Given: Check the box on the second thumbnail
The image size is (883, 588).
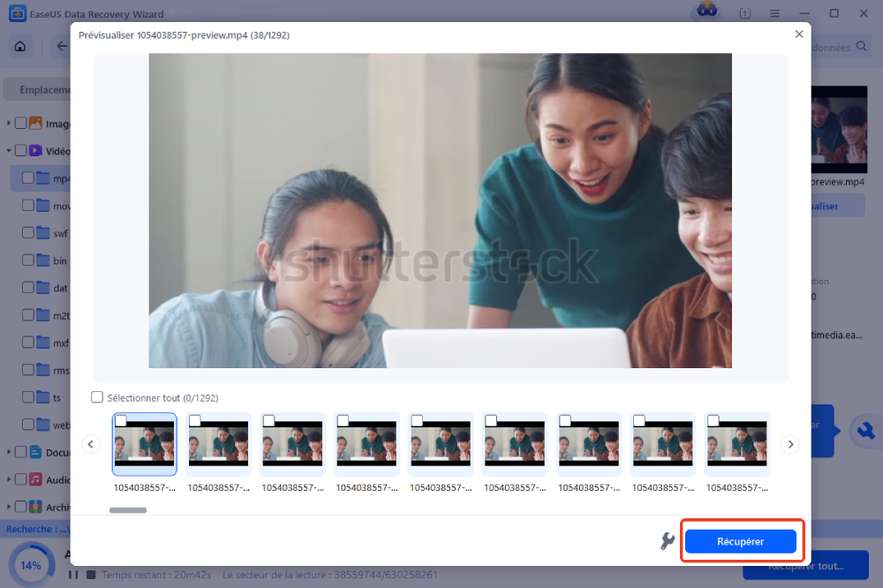Looking at the screenshot, I should click(195, 421).
